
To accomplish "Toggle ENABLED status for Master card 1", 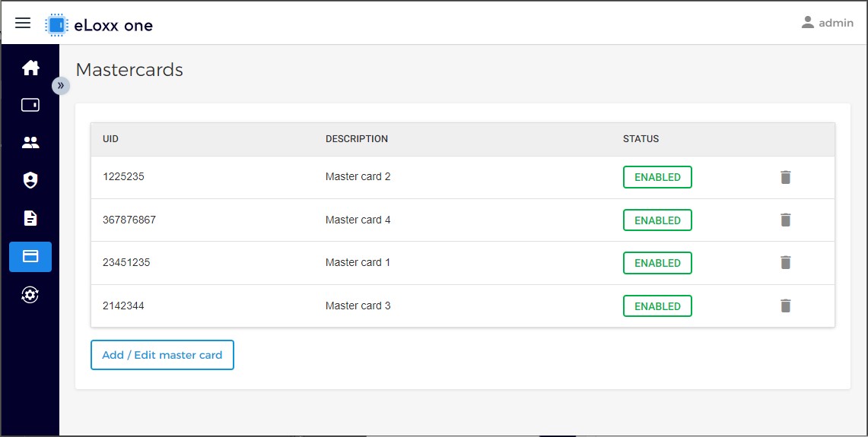I will (x=657, y=263).
